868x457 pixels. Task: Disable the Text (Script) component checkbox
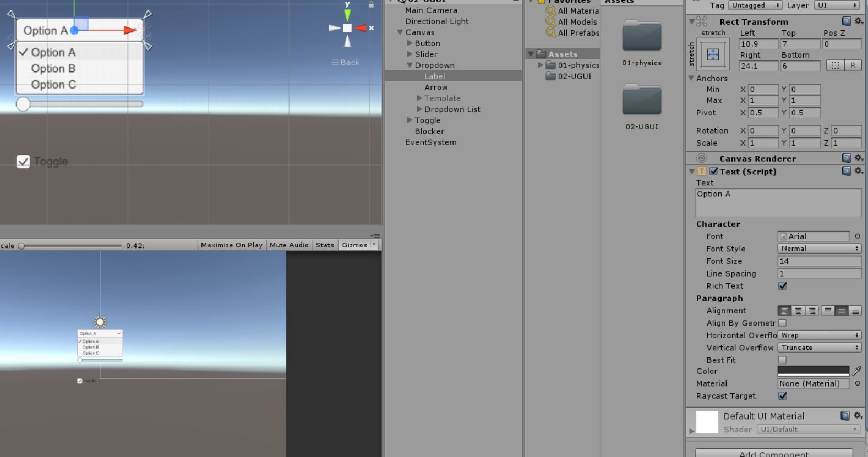point(714,171)
